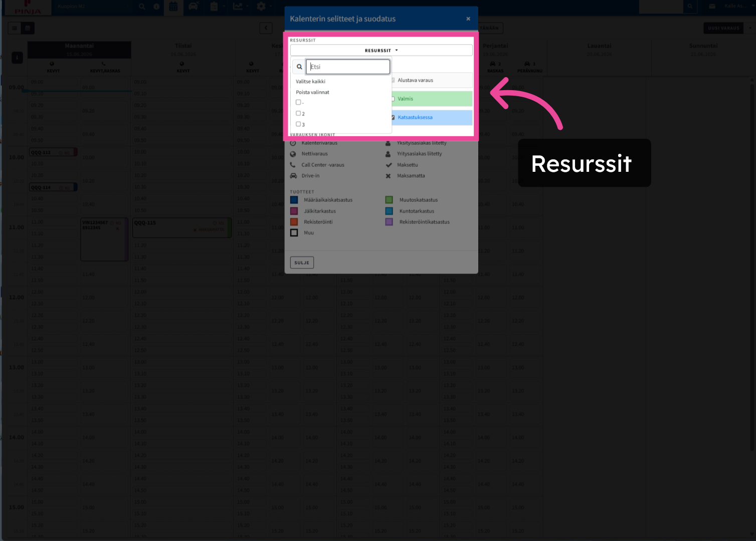Image resolution: width=756 pixels, height=541 pixels.
Task: Click the info icon in top toolbar
Action: (x=156, y=7)
